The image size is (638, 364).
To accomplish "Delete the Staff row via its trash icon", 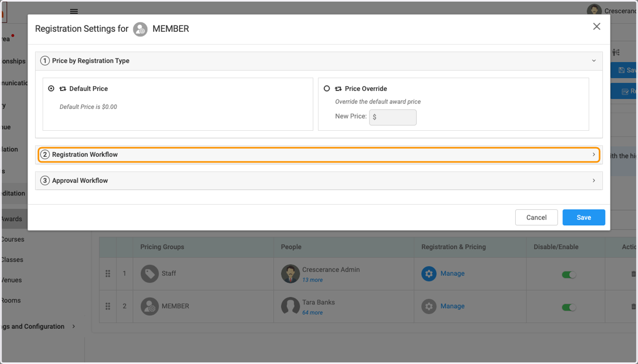I will tap(633, 274).
